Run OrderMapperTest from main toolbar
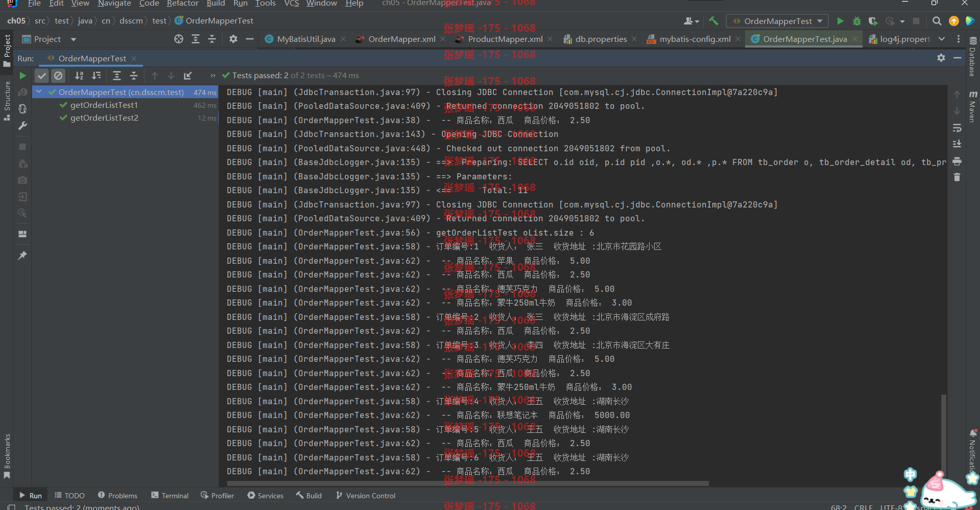 pos(840,21)
